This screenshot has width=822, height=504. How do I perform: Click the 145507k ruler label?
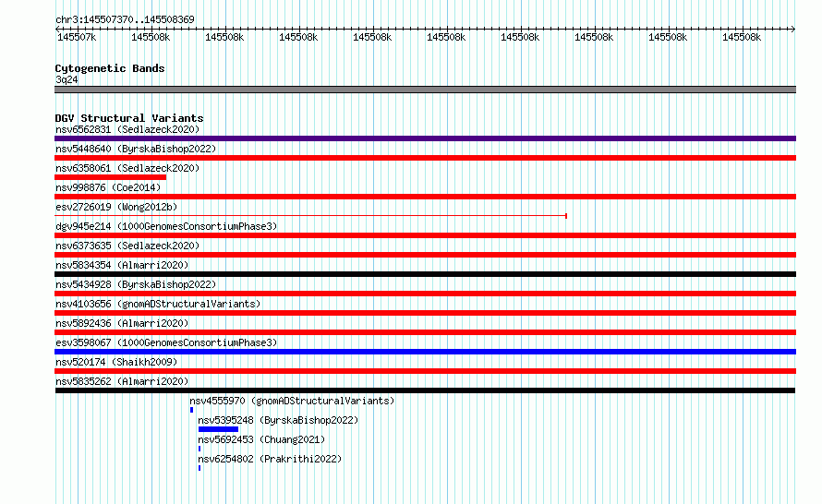pyautogui.click(x=77, y=37)
